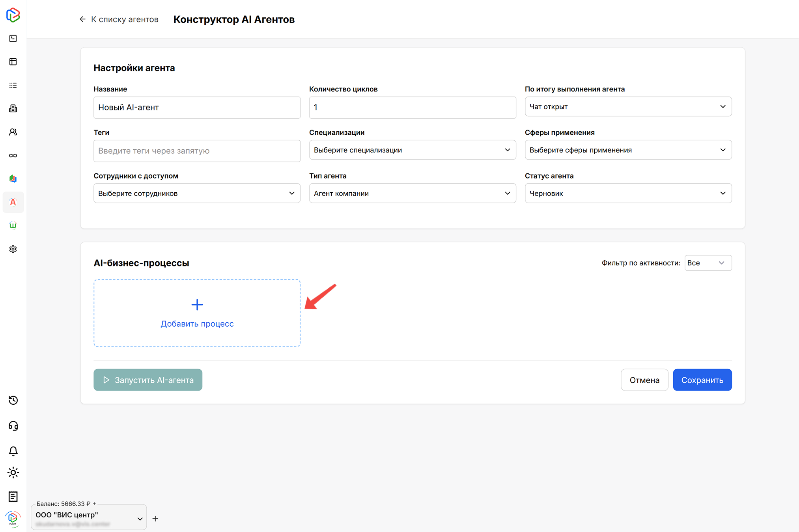
Task: Toggle light theme sun icon
Action: 13,472
